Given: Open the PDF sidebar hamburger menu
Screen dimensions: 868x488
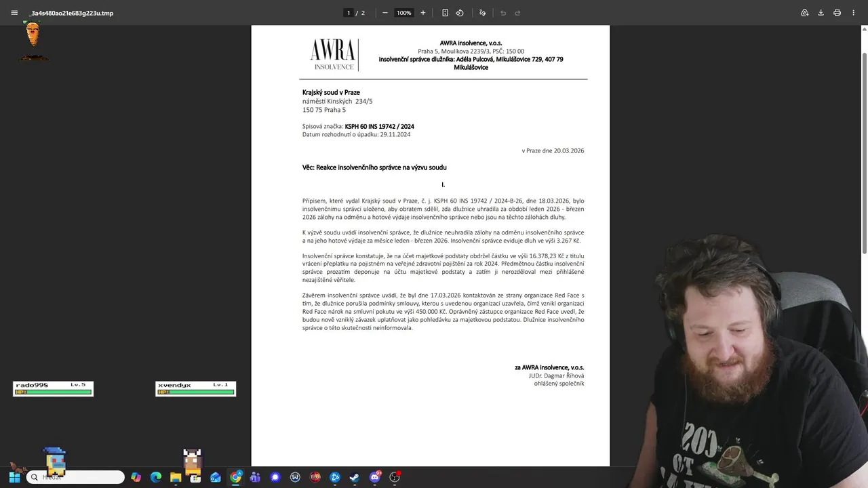Looking at the screenshot, I should pyautogui.click(x=14, y=13).
